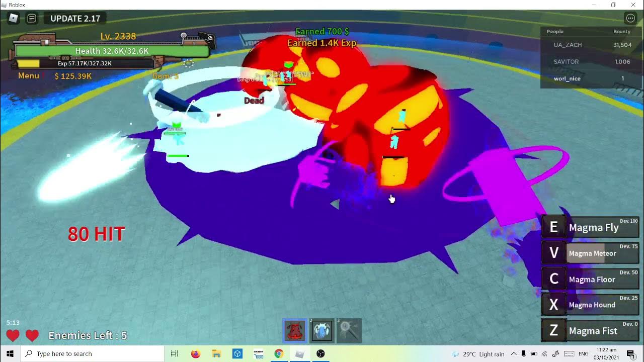The image size is (644, 362).
Task: Click the Z key skill icon
Action: coord(553,330)
